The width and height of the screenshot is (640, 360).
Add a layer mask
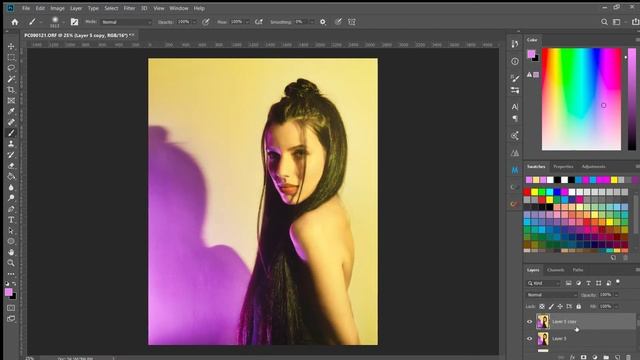(583, 357)
